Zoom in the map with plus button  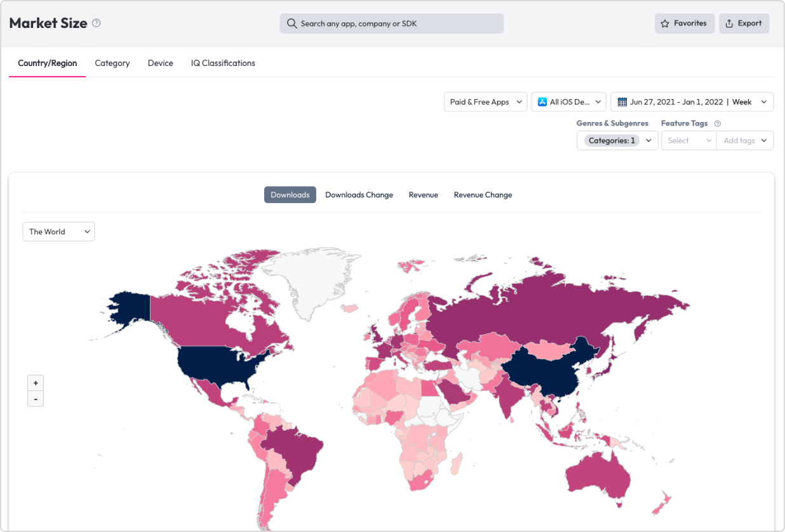pos(36,383)
